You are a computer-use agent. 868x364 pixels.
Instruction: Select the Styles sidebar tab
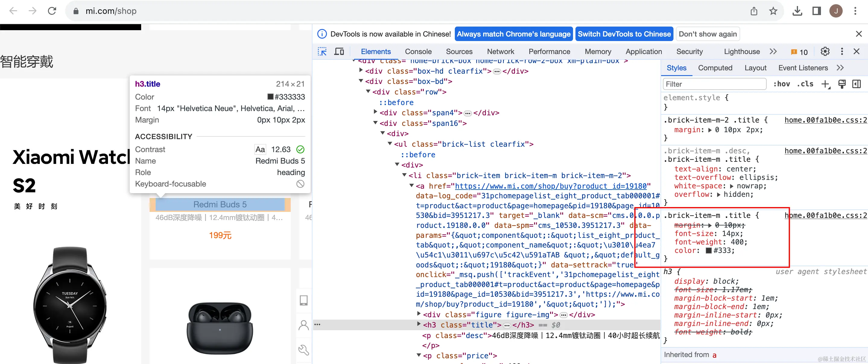[676, 68]
